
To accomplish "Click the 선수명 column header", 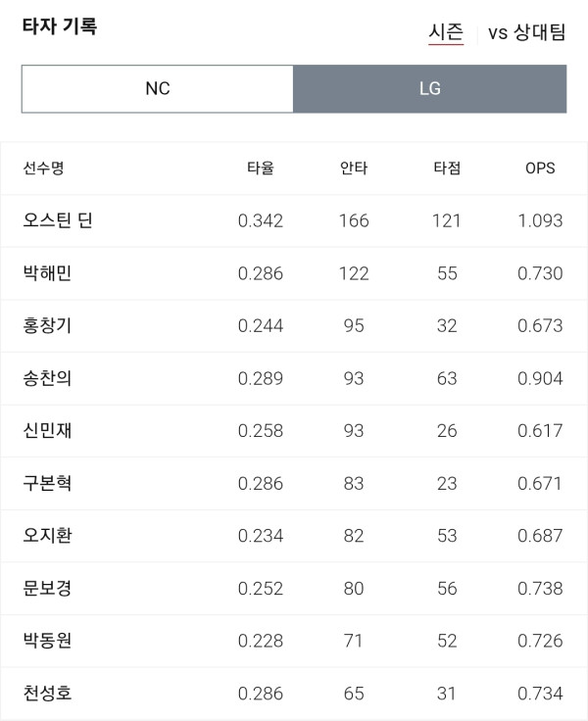I will pyautogui.click(x=43, y=168).
